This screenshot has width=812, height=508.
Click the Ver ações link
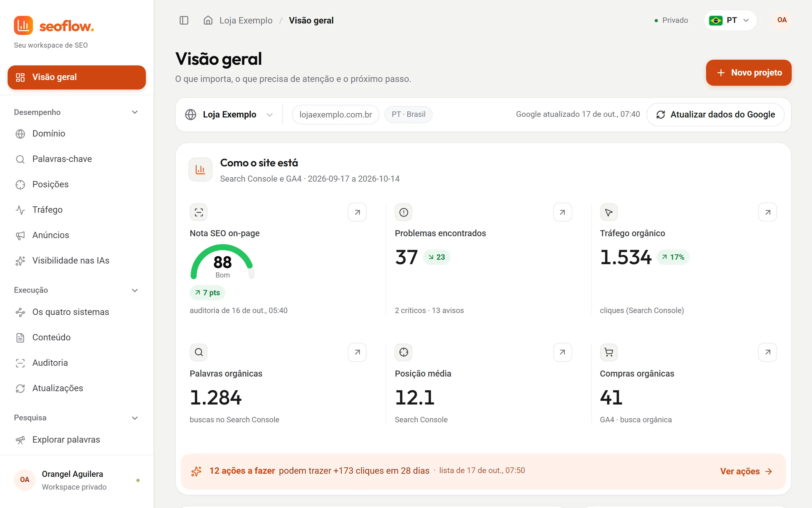(x=746, y=471)
